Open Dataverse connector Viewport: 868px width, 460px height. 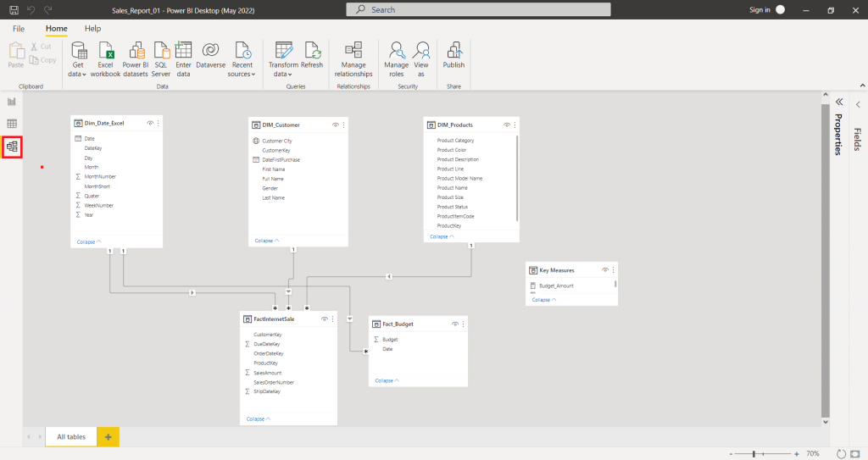[210, 55]
